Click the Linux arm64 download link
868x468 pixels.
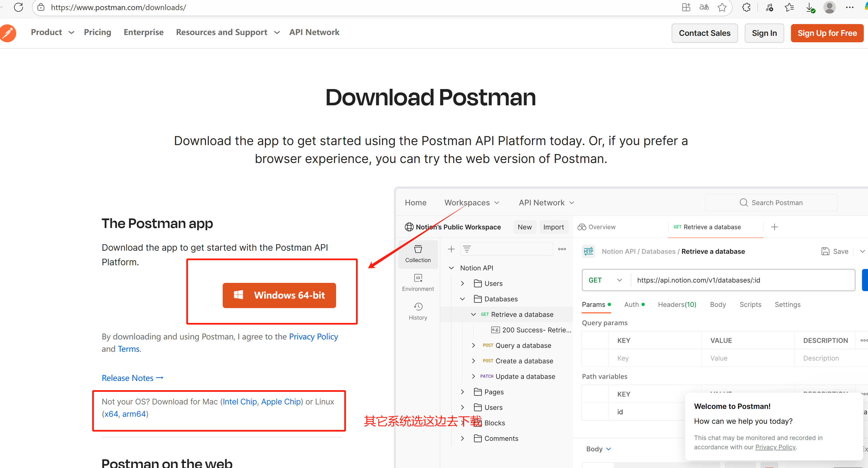click(134, 414)
